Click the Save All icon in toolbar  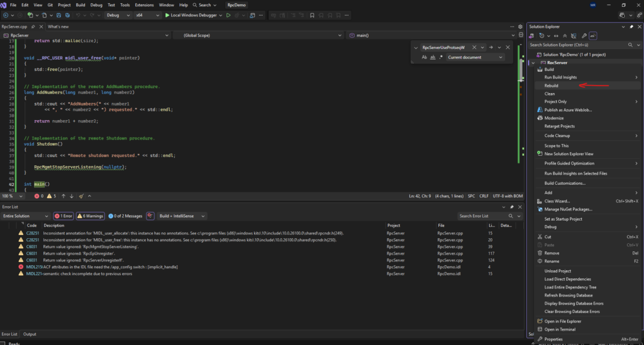[67, 15]
